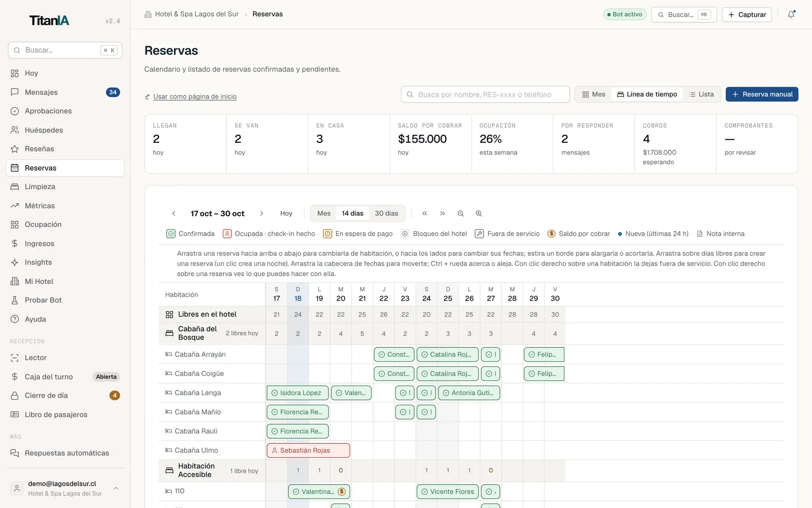Open the notifications bell

coord(791,15)
